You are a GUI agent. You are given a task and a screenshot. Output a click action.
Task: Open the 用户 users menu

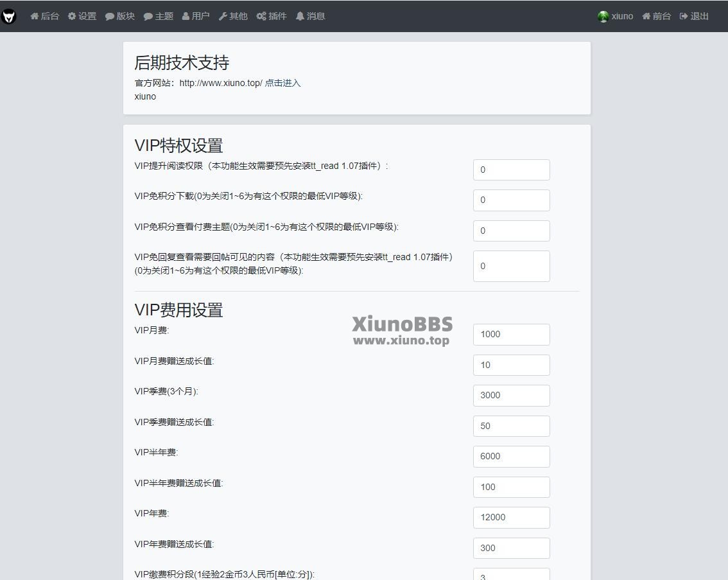click(196, 16)
